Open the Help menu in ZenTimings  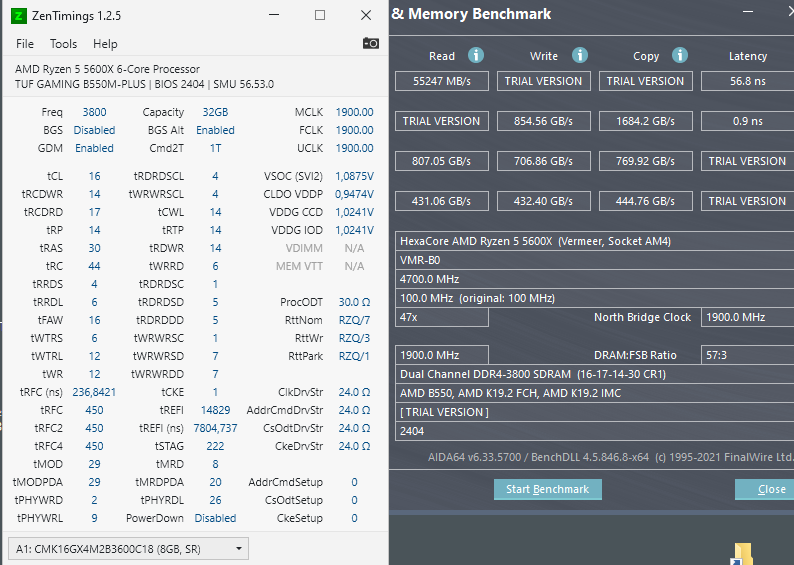(x=105, y=44)
